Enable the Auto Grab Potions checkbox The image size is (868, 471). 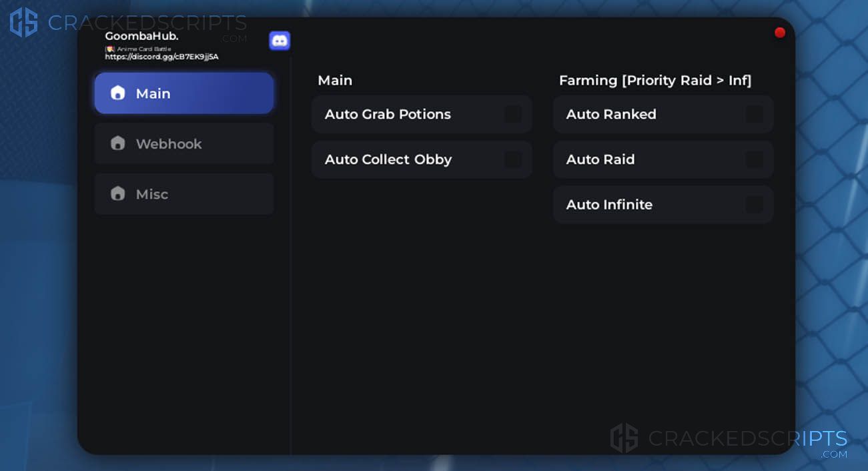click(x=513, y=114)
